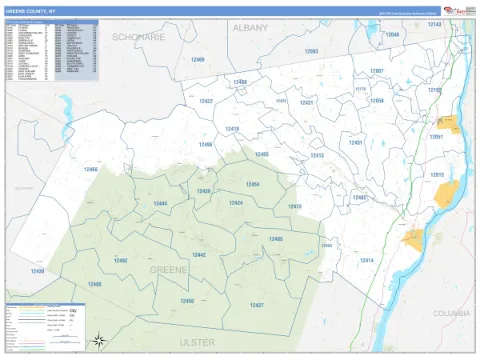Click ZIP code label 12469
Screen dimensions: 480x360
[x=198, y=60]
